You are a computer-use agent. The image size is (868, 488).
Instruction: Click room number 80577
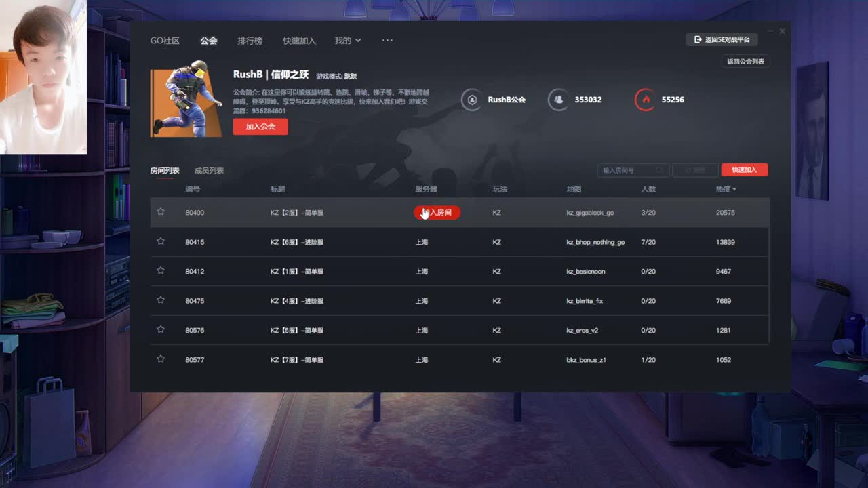[x=195, y=360]
